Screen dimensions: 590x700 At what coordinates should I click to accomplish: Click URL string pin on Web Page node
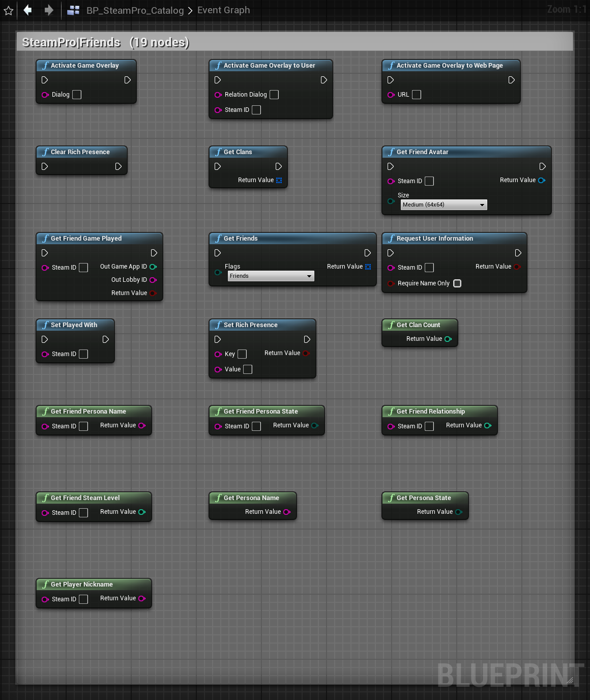(391, 95)
